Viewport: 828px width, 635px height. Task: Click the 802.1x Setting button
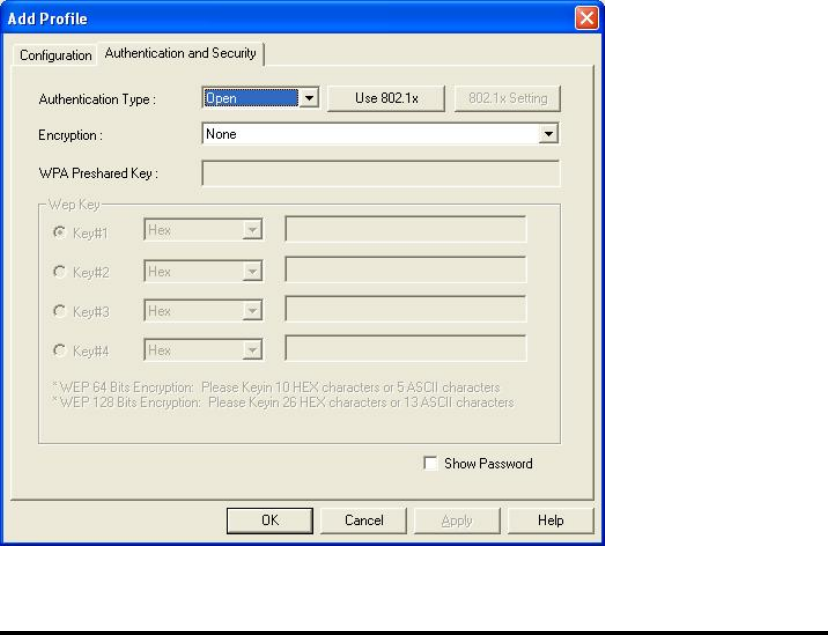tap(507, 98)
